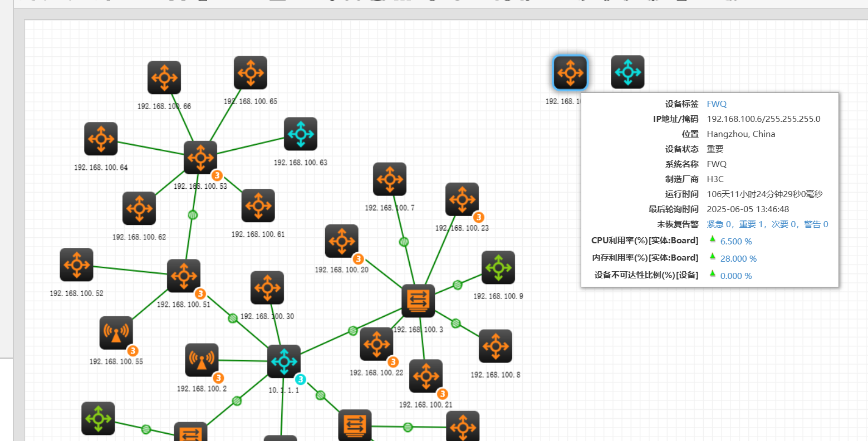The image size is (868, 441).
Task: Open the alarm badge on node 192.168.100.53
Action: click(x=217, y=175)
